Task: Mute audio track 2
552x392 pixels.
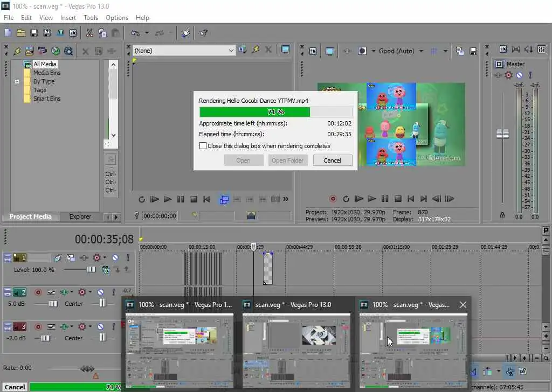Action: pyautogui.click(x=101, y=292)
